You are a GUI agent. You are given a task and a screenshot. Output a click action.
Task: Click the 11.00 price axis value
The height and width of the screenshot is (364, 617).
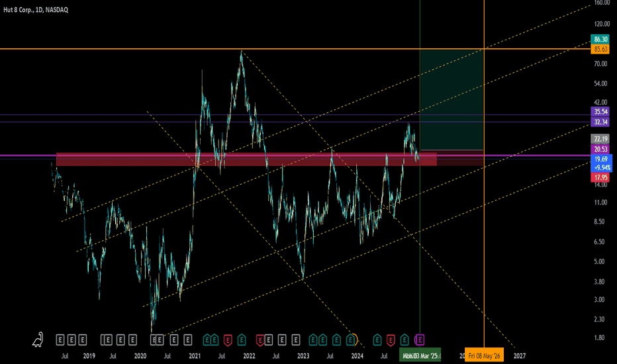[600, 203]
